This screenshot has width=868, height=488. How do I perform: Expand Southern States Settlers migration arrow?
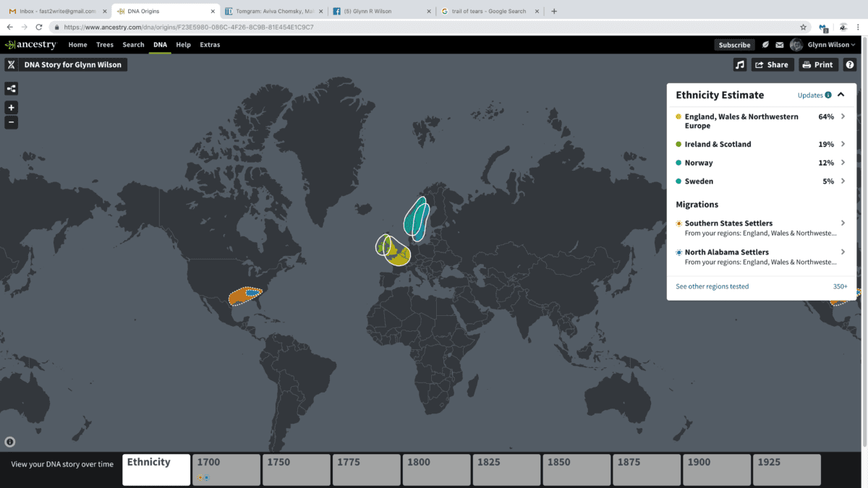[843, 223]
